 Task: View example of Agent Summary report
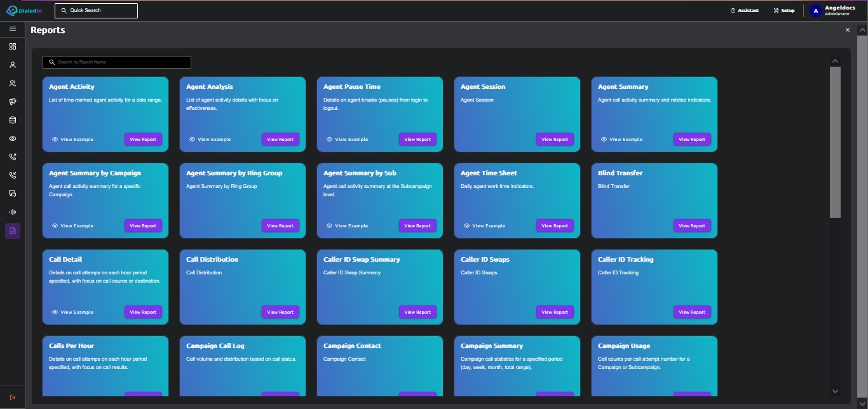[621, 140]
